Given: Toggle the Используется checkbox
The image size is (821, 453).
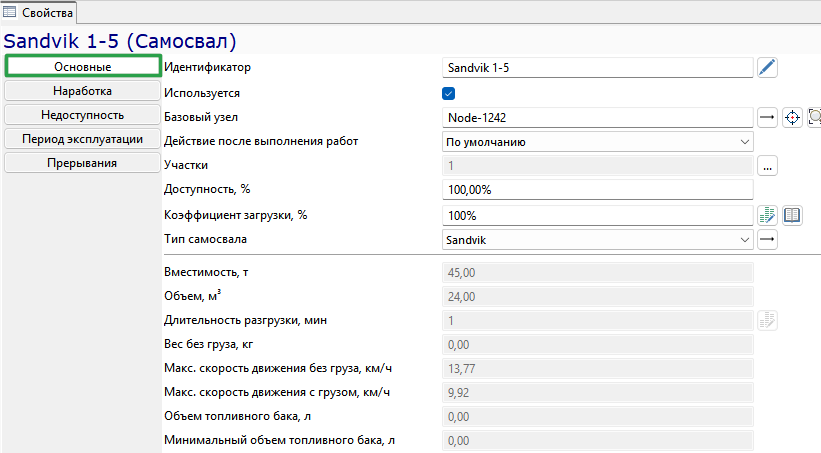Looking at the screenshot, I should pos(448,93).
